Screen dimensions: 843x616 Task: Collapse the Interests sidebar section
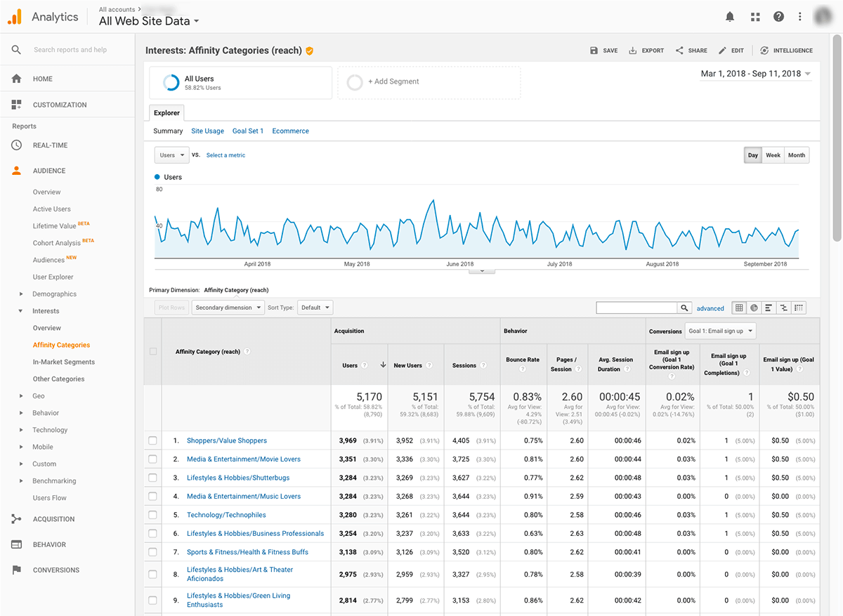point(21,311)
